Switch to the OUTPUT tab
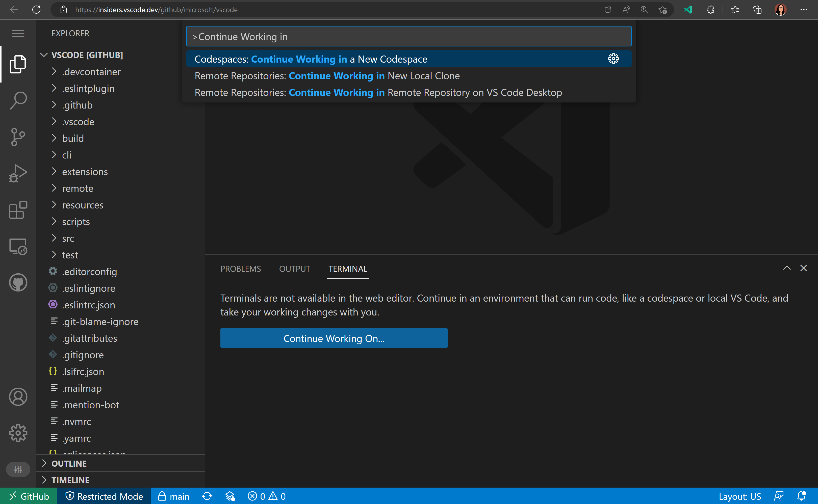This screenshot has width=818, height=504. [294, 269]
